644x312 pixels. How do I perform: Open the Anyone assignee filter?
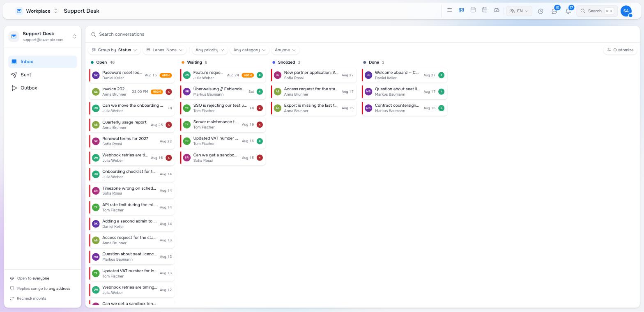285,50
